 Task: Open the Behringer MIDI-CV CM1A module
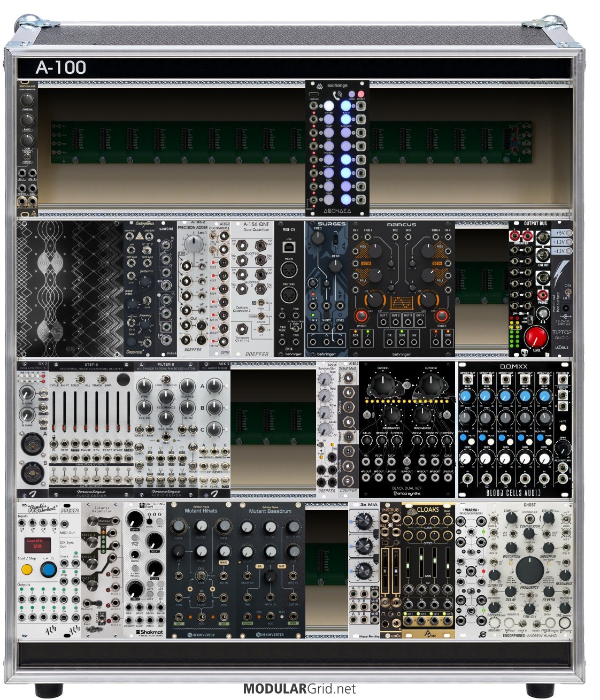point(289,289)
